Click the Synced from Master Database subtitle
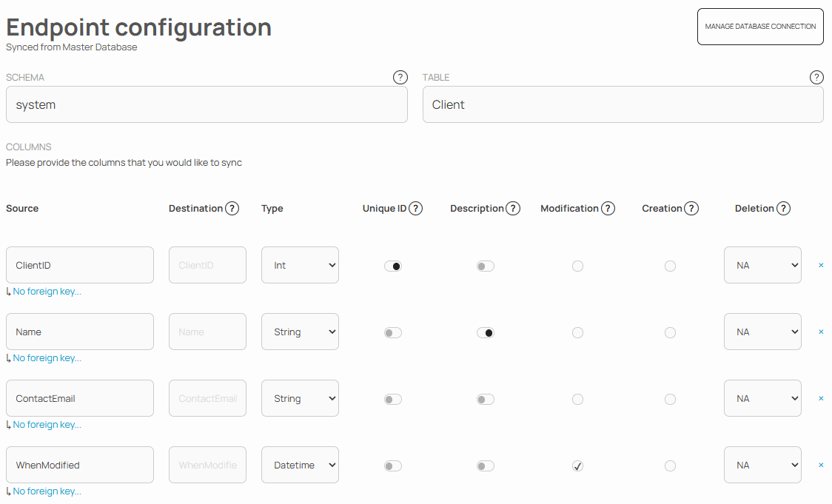 click(72, 47)
